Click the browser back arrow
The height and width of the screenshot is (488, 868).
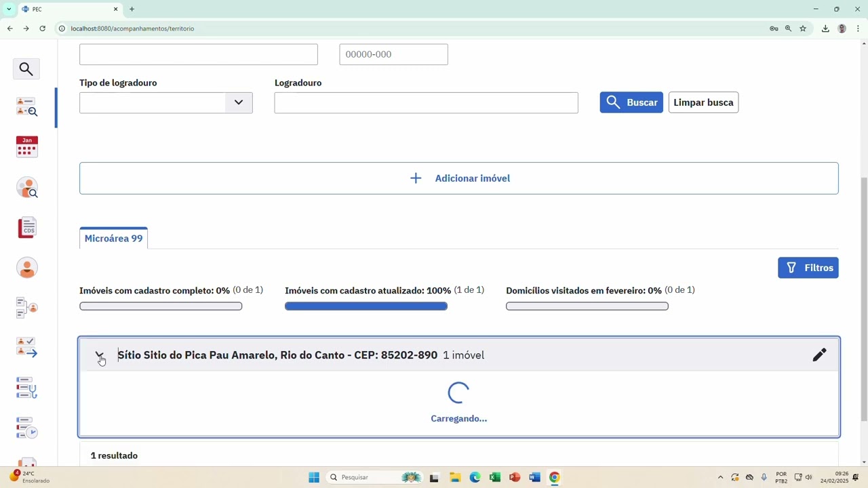9,28
